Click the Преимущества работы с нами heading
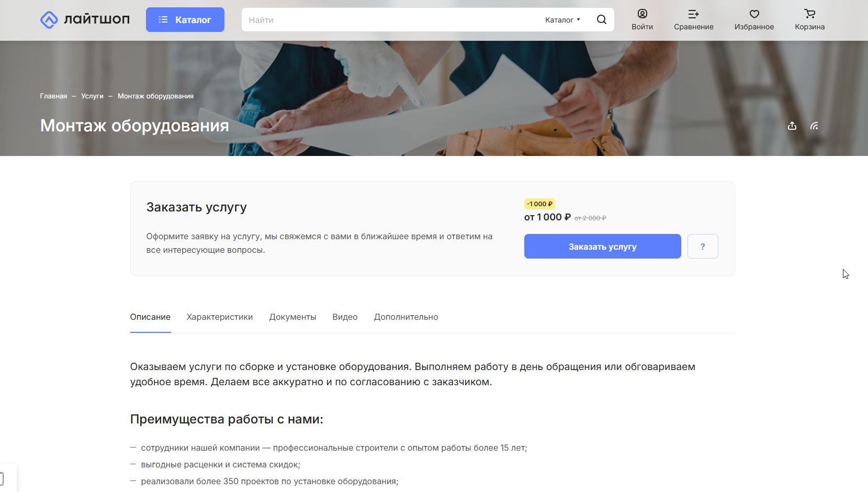 (x=227, y=420)
